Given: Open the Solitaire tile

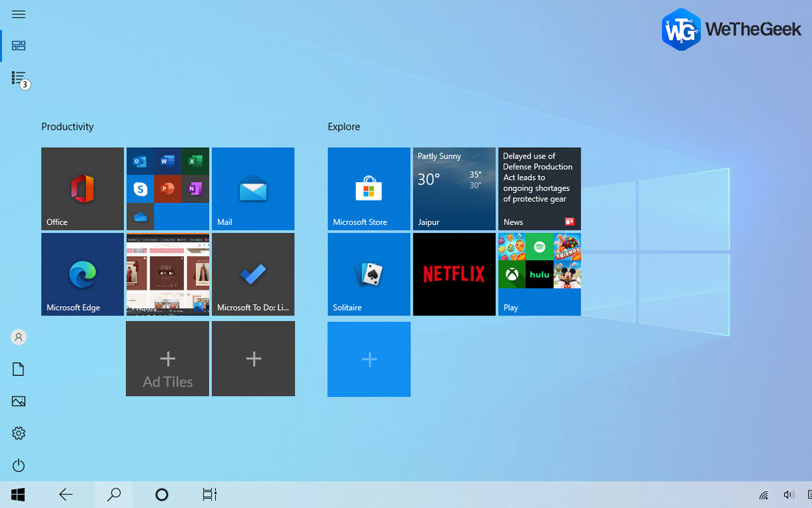Looking at the screenshot, I should coord(369,274).
